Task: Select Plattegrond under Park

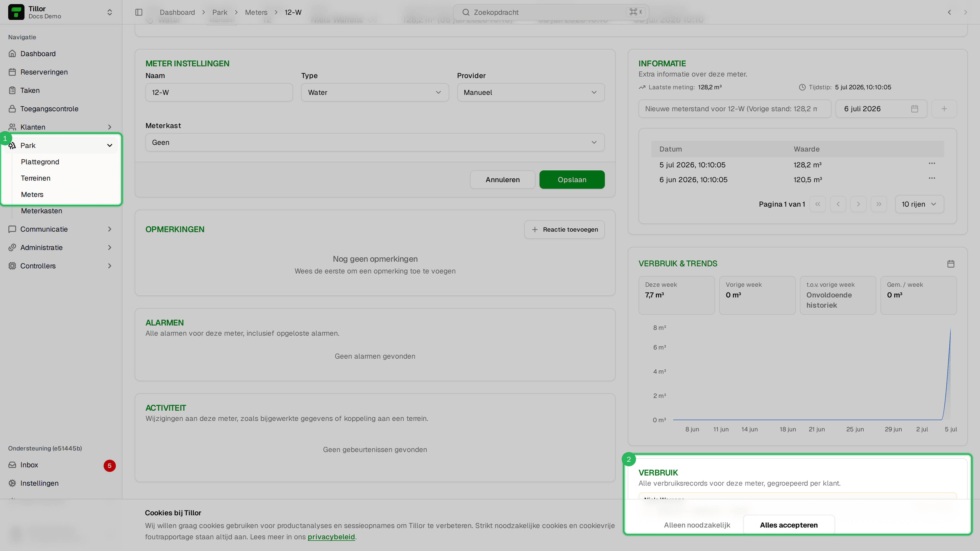Action: pos(40,162)
